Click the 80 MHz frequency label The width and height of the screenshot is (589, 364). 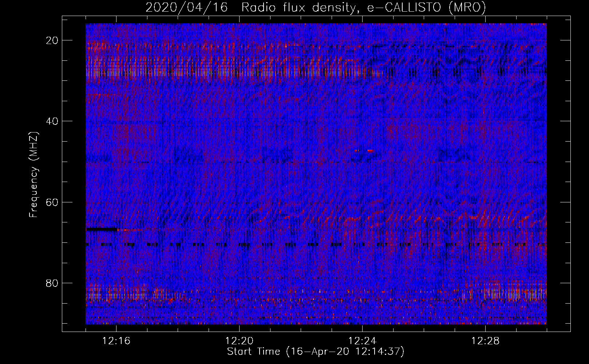52,283
